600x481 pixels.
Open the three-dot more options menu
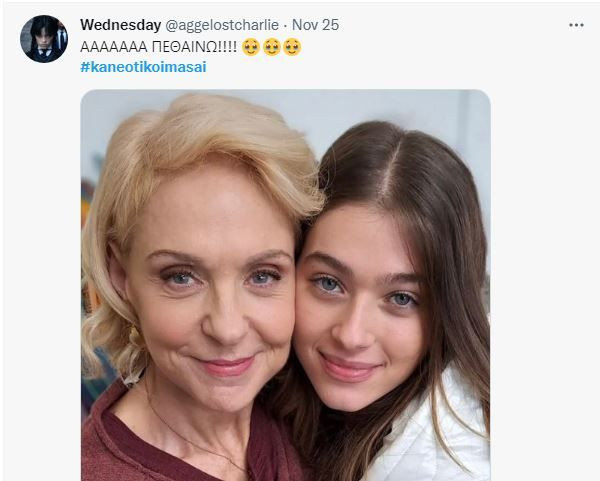click(575, 25)
